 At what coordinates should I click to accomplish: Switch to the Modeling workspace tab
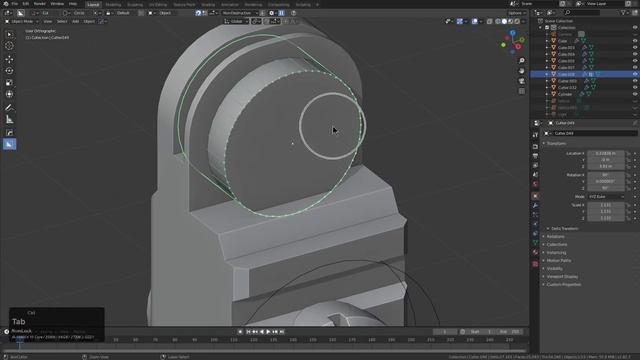[113, 4]
